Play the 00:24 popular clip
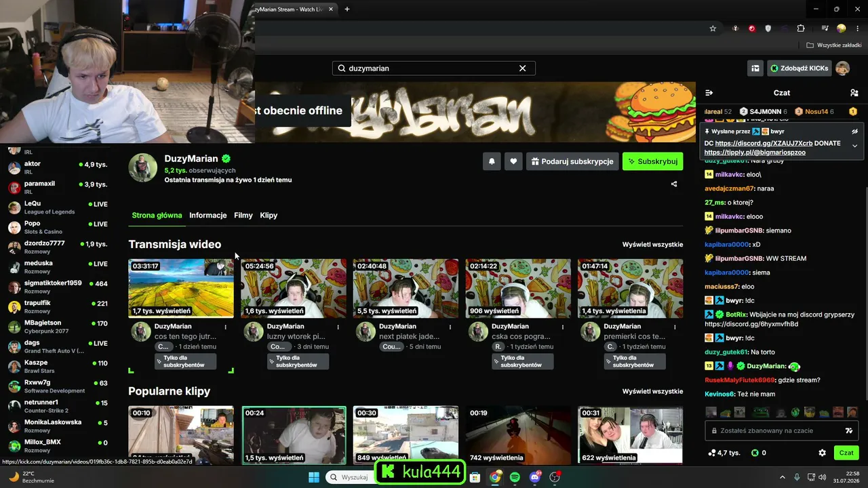 click(x=294, y=435)
